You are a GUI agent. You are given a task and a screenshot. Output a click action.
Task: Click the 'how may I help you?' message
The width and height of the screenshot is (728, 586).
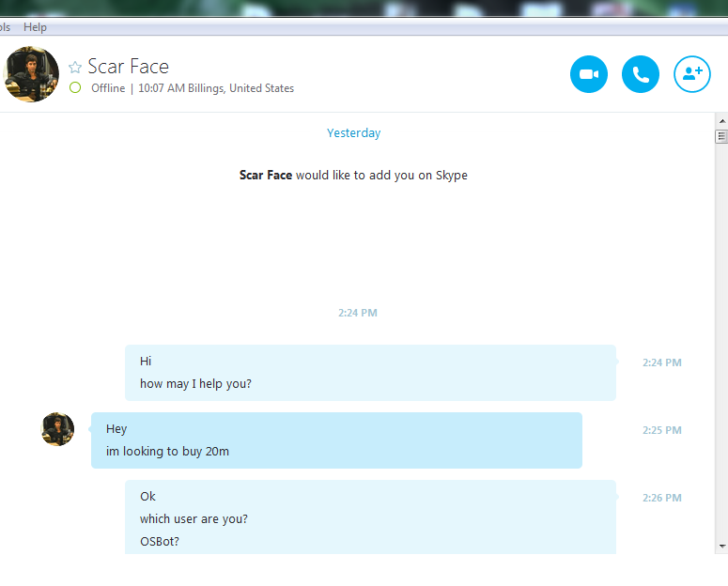(x=195, y=383)
